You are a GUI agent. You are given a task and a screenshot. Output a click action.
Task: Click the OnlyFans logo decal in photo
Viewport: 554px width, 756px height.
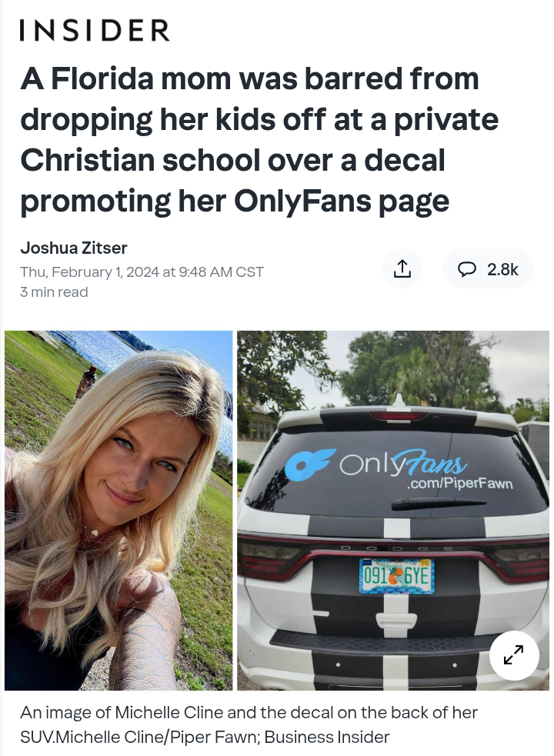(x=375, y=463)
